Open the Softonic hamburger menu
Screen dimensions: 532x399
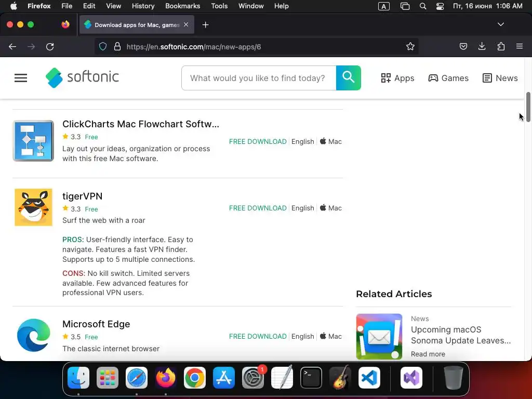coord(21,78)
